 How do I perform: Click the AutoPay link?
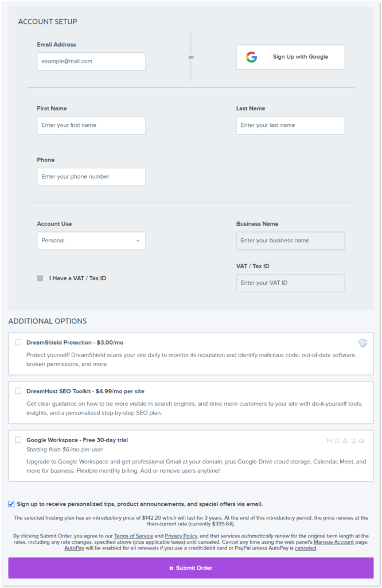coord(74,548)
